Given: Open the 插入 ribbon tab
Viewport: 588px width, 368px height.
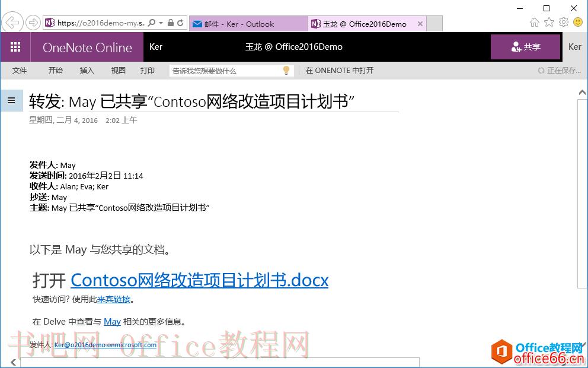Looking at the screenshot, I should (87, 71).
